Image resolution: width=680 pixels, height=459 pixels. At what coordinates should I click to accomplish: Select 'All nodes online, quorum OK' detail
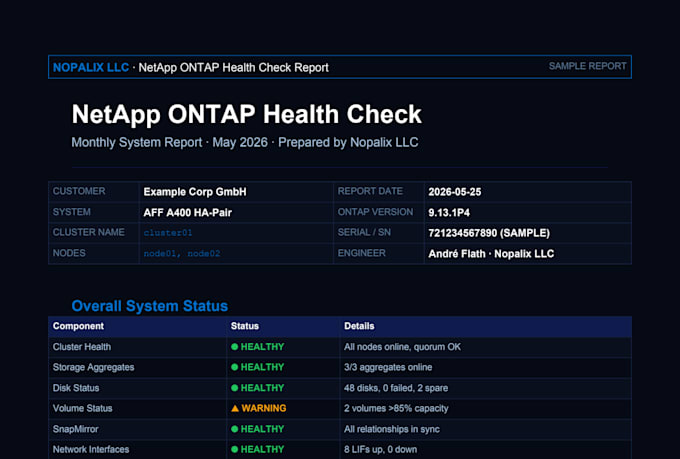[402, 347]
